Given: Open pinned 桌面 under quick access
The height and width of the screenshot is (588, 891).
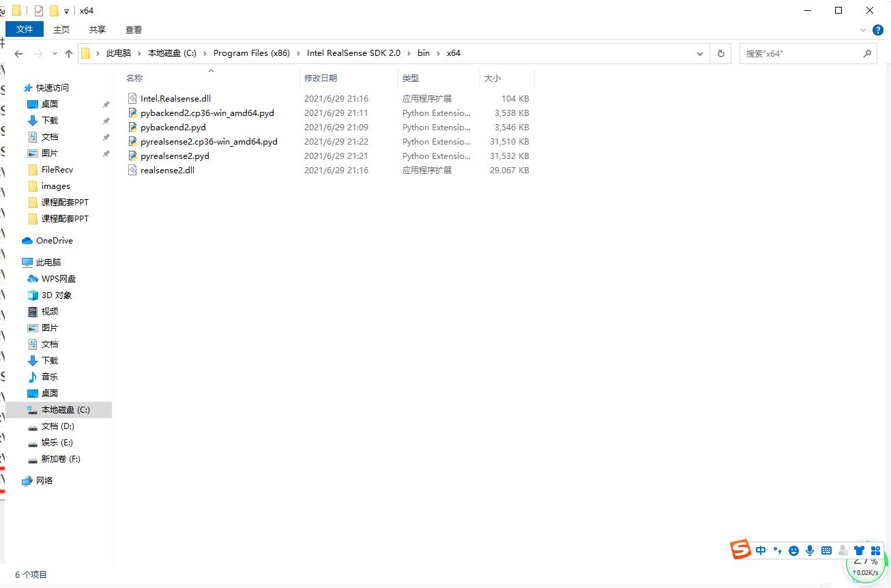Looking at the screenshot, I should click(50, 104).
